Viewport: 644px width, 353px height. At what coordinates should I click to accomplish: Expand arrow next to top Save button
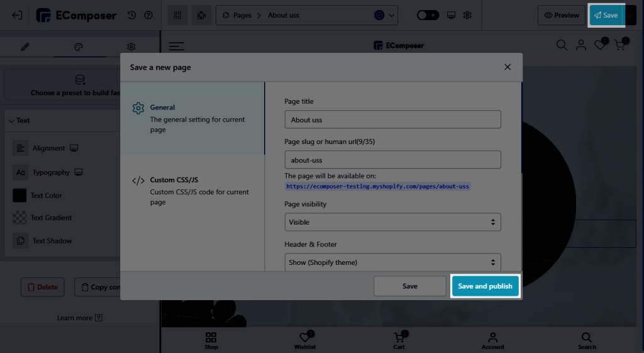pyautogui.click(x=630, y=15)
